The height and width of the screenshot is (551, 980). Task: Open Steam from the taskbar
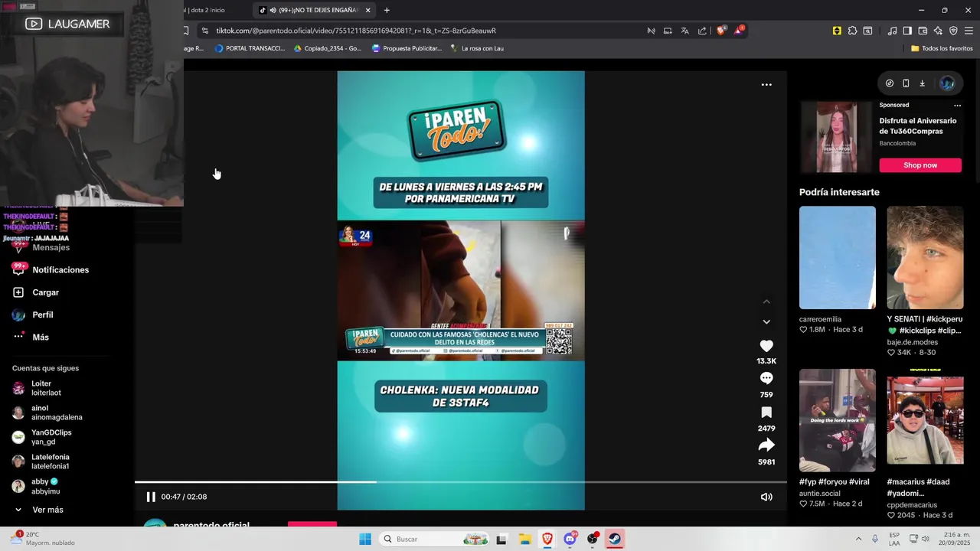click(614, 539)
